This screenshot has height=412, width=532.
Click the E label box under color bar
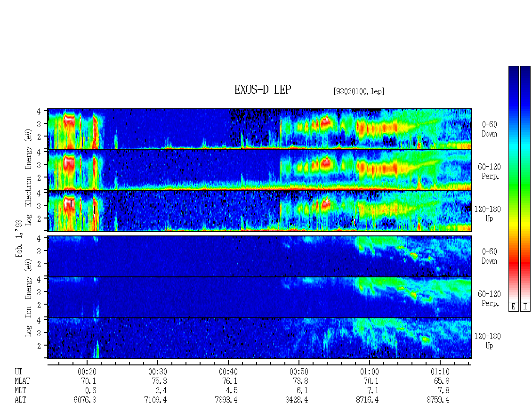point(513,307)
